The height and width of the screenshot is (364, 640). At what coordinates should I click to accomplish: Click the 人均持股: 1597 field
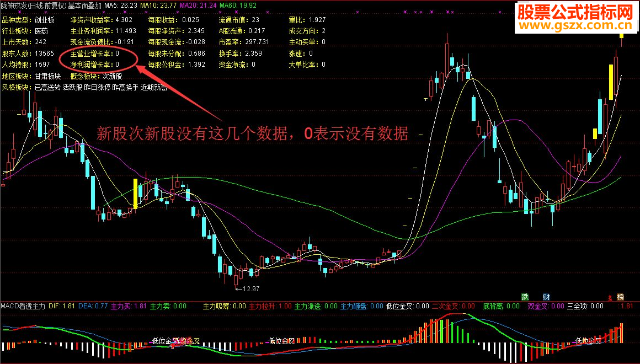[26, 64]
